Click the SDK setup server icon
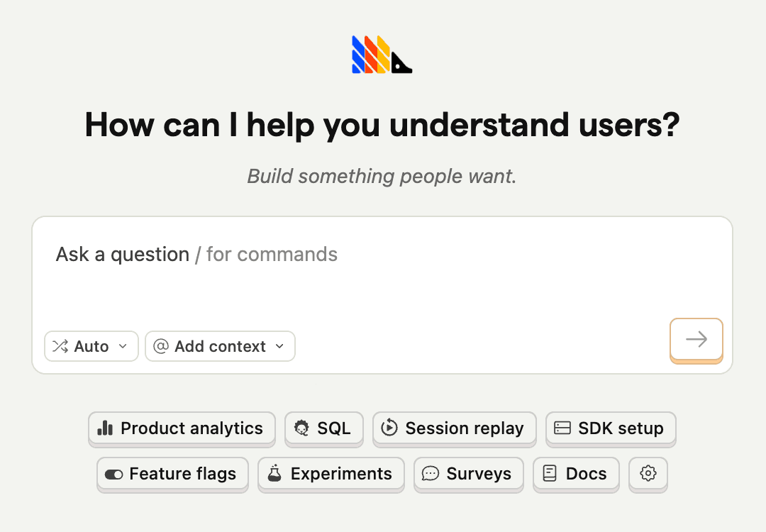 pyautogui.click(x=562, y=428)
